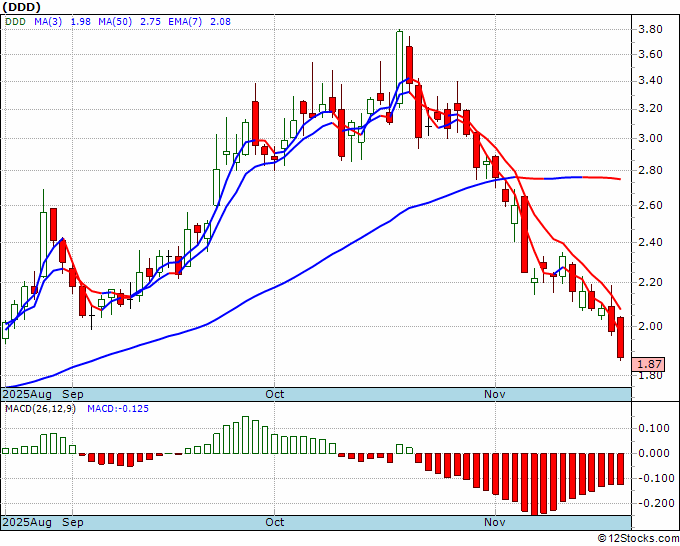Click the 2.20 price axis label
This screenshot has height=546, width=680.
coord(650,282)
